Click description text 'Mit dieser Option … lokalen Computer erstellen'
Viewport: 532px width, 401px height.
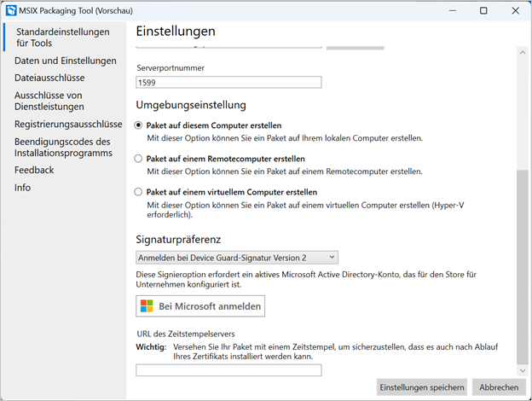(x=285, y=138)
